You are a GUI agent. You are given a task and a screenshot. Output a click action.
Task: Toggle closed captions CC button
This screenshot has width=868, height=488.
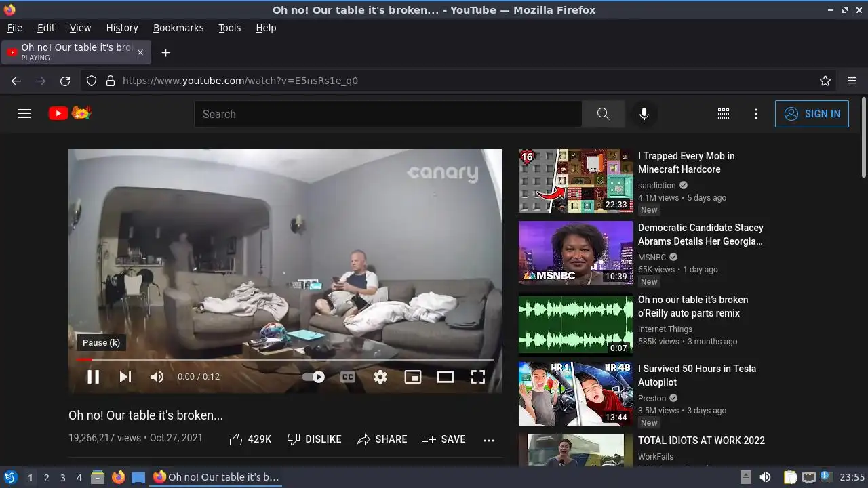pos(348,377)
